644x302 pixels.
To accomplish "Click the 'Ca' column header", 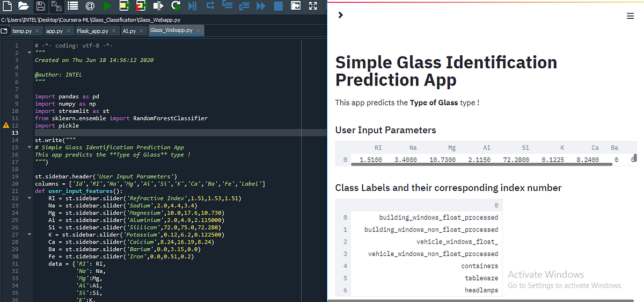I will click(595, 147).
